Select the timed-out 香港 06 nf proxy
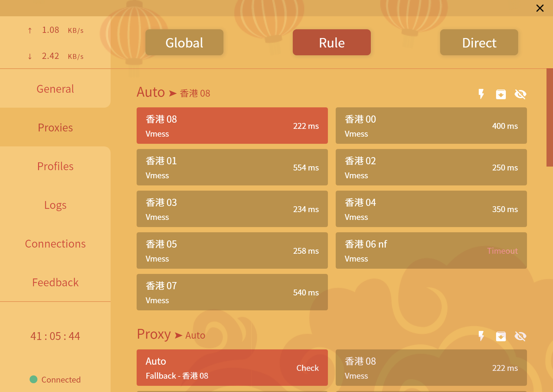Viewport: 553px width, 392px height. coord(431,250)
